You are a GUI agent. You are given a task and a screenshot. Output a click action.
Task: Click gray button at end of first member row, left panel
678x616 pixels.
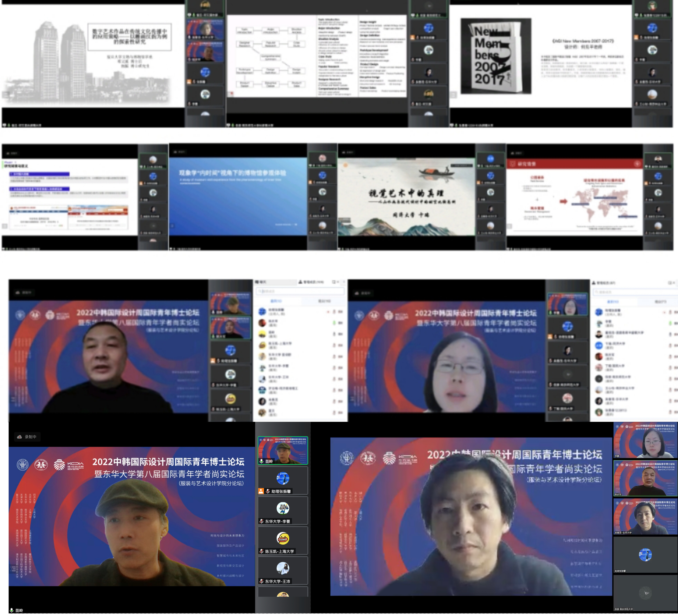tap(340, 312)
